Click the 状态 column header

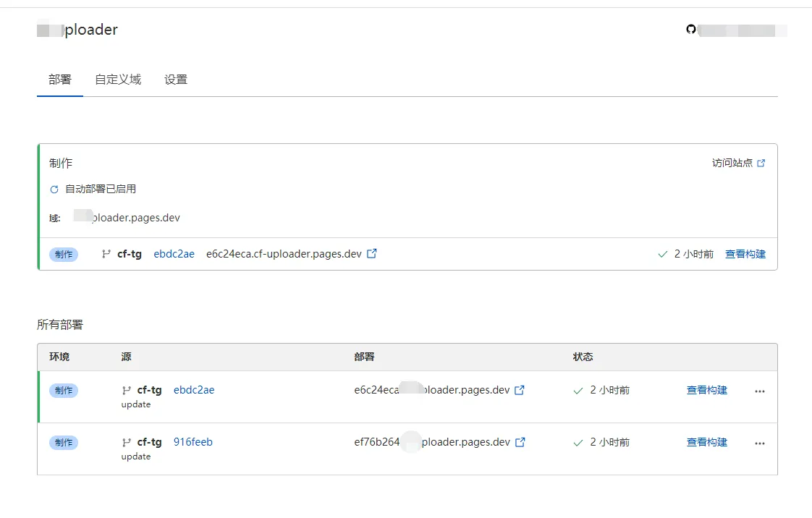point(583,357)
